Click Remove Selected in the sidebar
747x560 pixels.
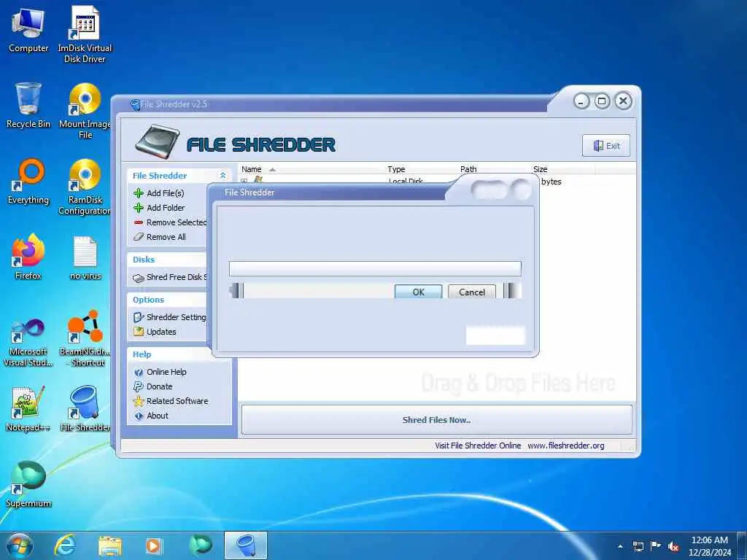pyautogui.click(x=170, y=222)
